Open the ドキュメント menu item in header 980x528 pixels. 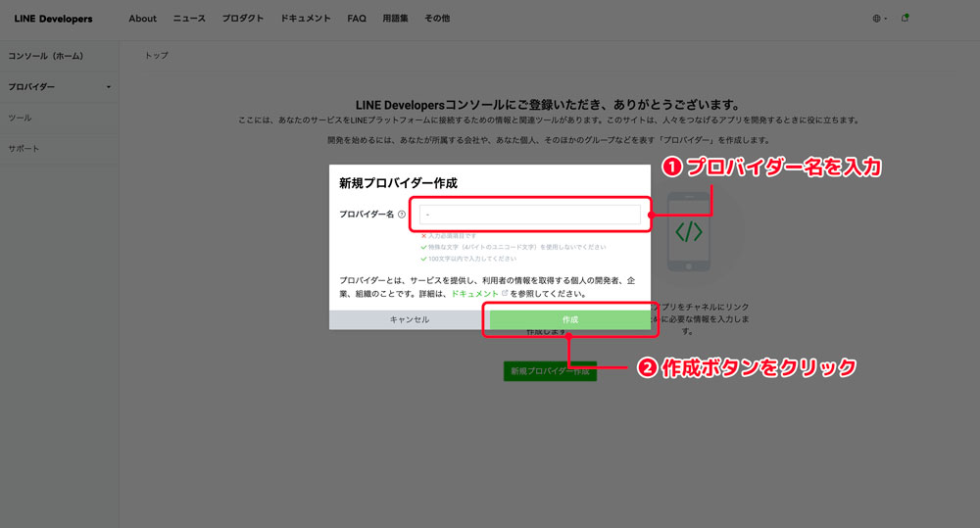pos(305,19)
